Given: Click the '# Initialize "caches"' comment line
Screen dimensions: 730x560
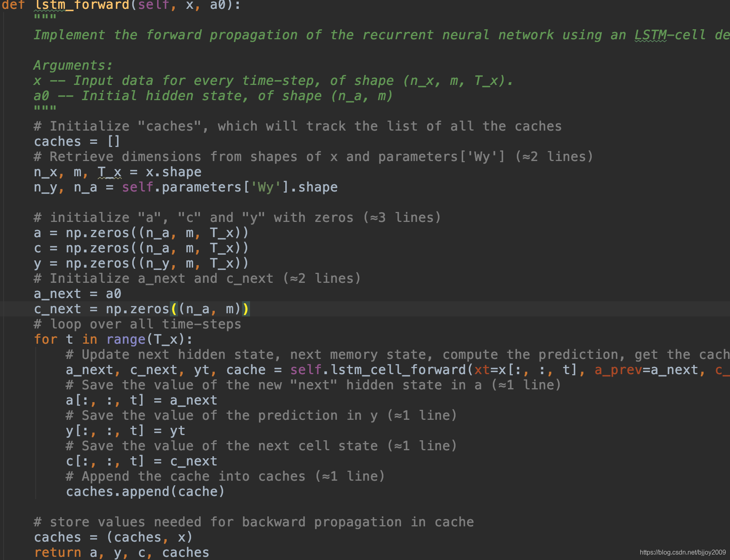Looking at the screenshot, I should [298, 126].
